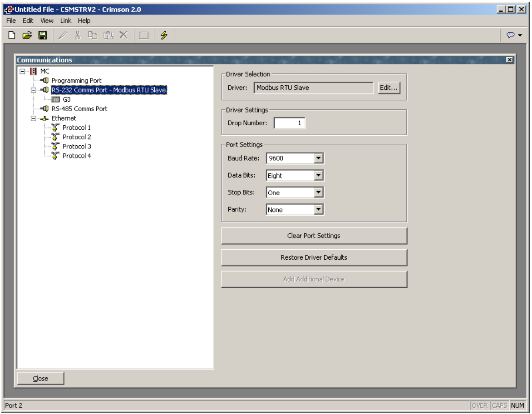Click the Close button at bottom
Screen dimensions: 532x414
click(x=40, y=379)
